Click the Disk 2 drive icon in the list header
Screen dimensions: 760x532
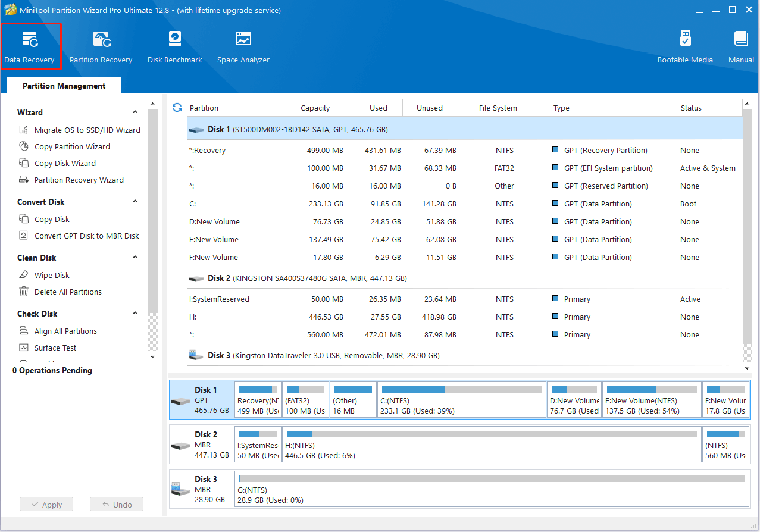(196, 278)
